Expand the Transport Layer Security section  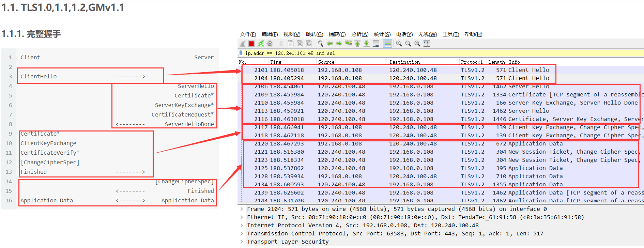tap(242, 242)
